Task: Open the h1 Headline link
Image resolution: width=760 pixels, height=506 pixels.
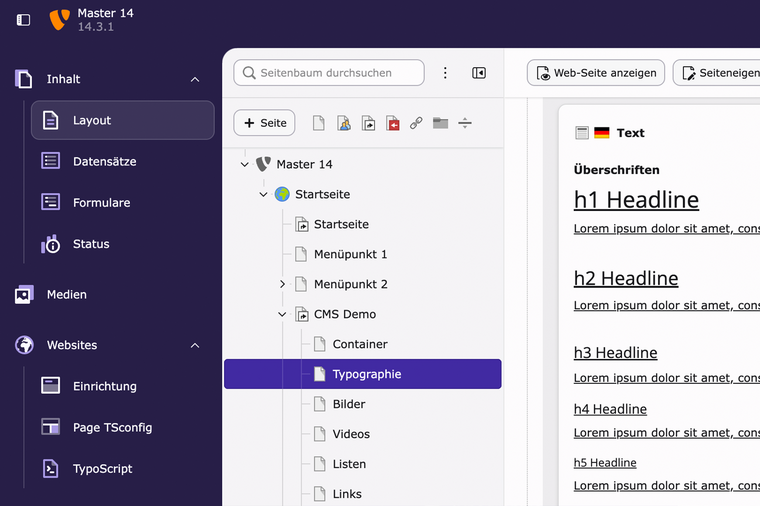Action: 636,200
